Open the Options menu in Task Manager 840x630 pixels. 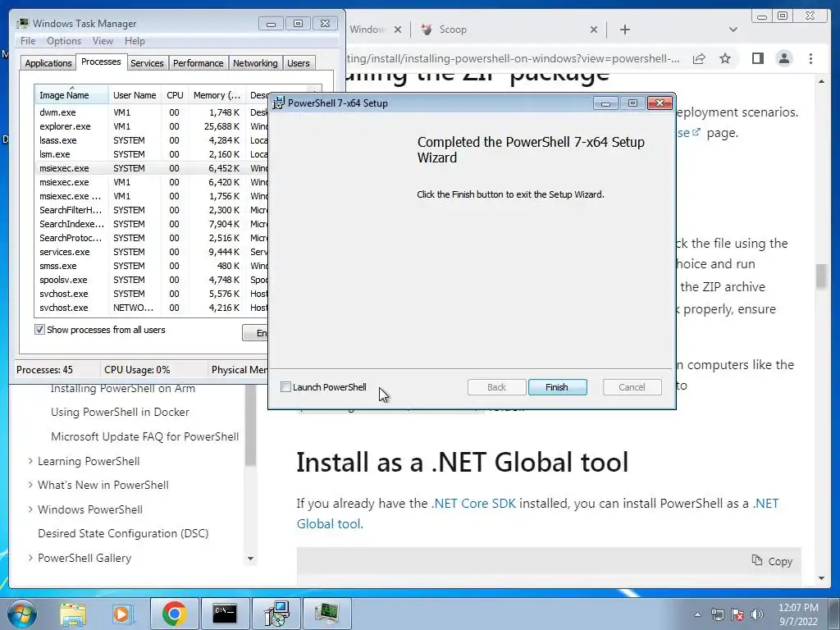click(64, 41)
